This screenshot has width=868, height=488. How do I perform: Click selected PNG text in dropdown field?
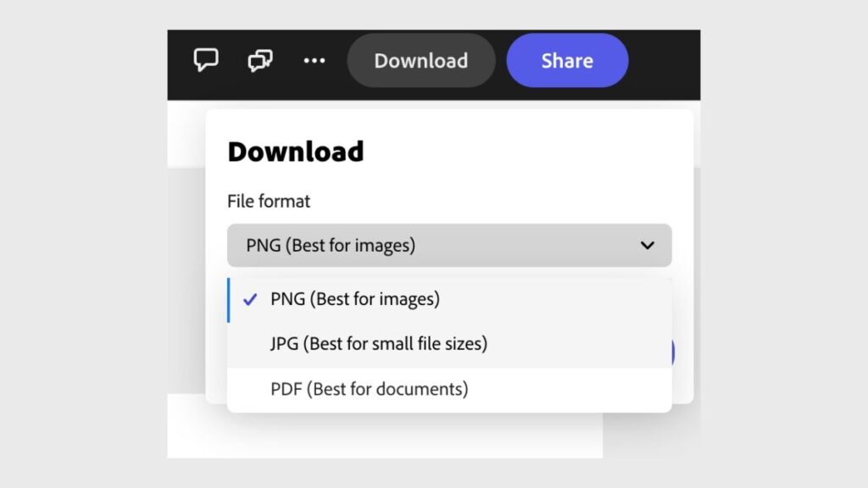click(331, 246)
